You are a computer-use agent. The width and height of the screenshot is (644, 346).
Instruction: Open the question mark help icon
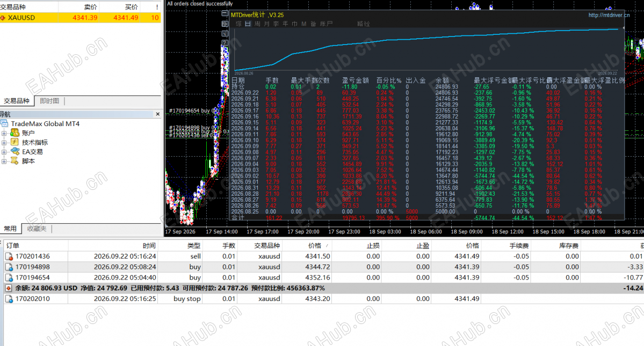225,42
